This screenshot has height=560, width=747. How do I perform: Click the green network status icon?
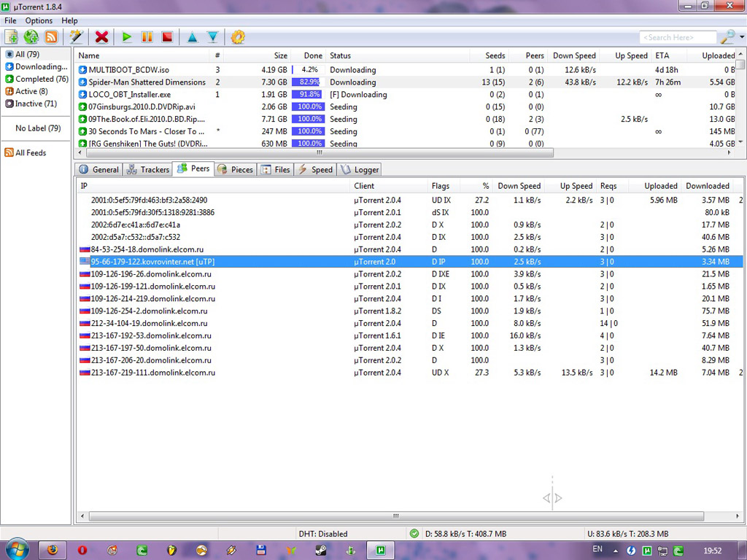(x=414, y=533)
